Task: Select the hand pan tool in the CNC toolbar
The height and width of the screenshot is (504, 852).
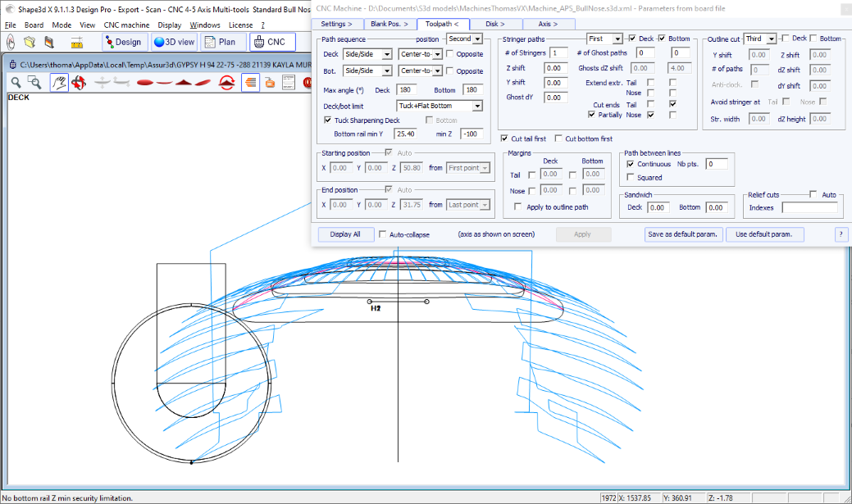Action: click(x=58, y=83)
